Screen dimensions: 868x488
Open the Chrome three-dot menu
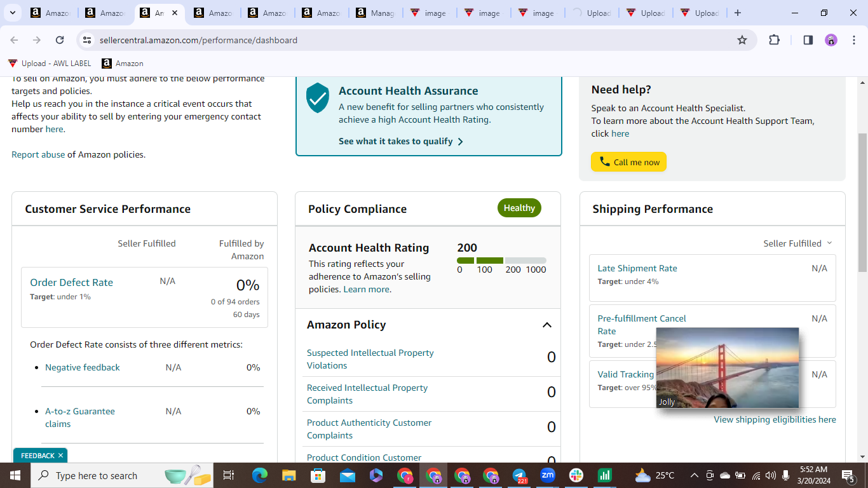pyautogui.click(x=854, y=40)
